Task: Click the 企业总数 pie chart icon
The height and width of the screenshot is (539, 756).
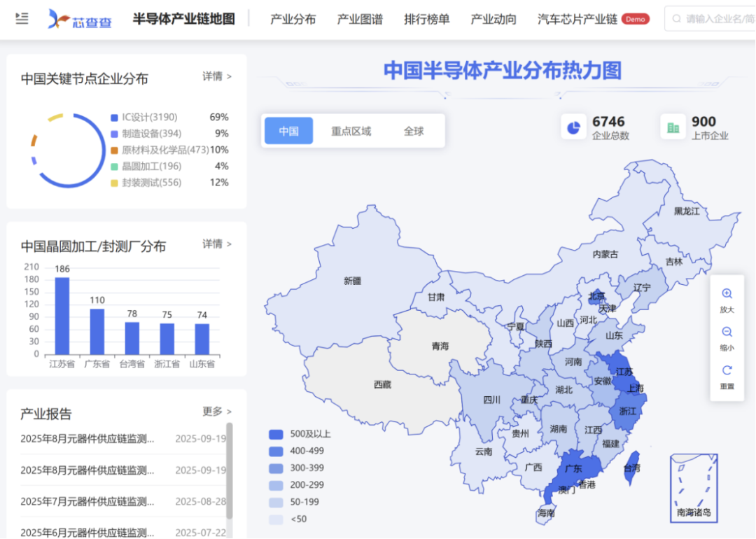Action: click(573, 128)
